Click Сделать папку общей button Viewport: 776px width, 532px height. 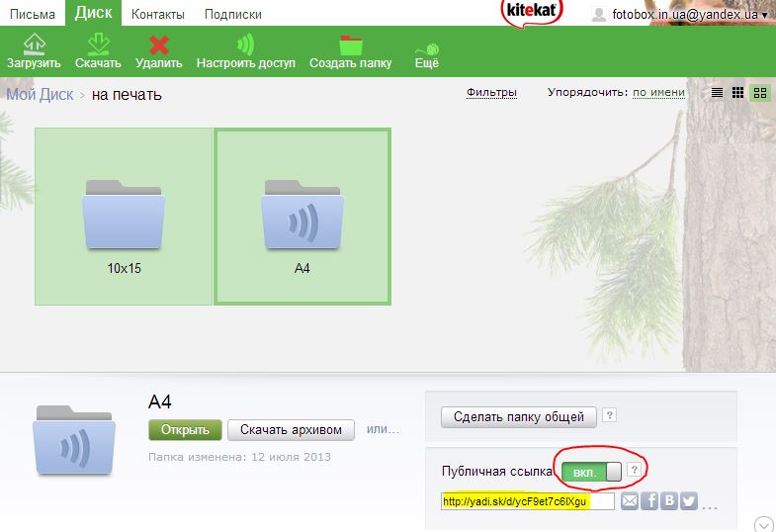pyautogui.click(x=519, y=416)
